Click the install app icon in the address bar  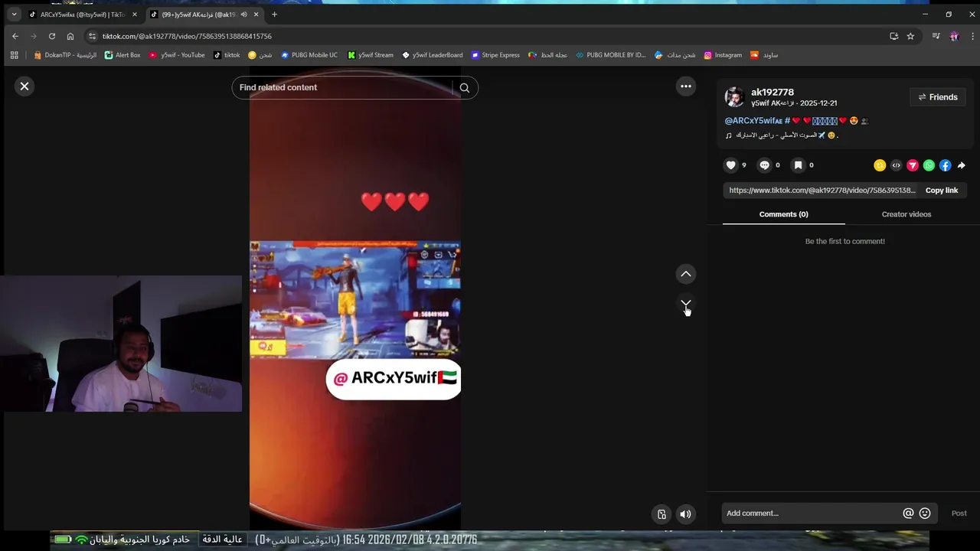(x=893, y=36)
